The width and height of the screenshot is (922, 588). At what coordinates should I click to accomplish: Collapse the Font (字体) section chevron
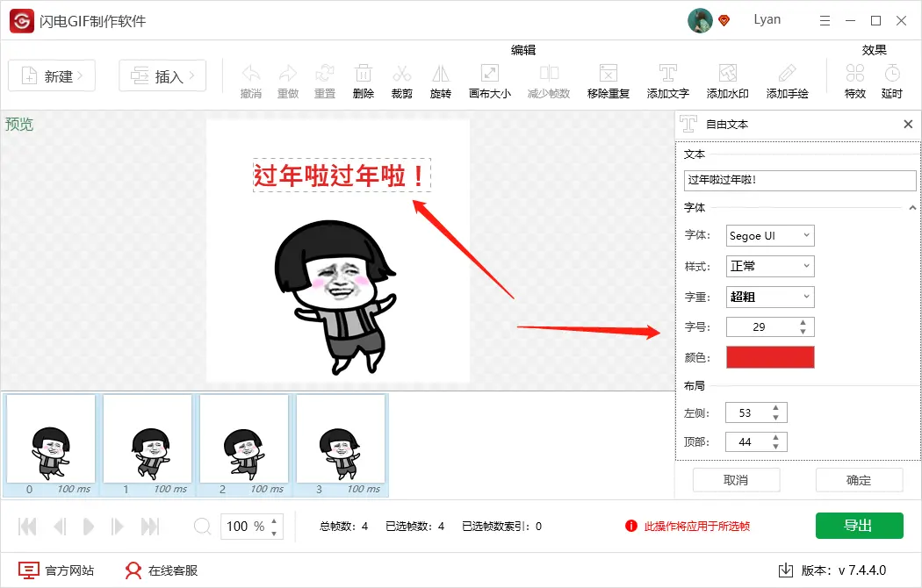pos(912,208)
